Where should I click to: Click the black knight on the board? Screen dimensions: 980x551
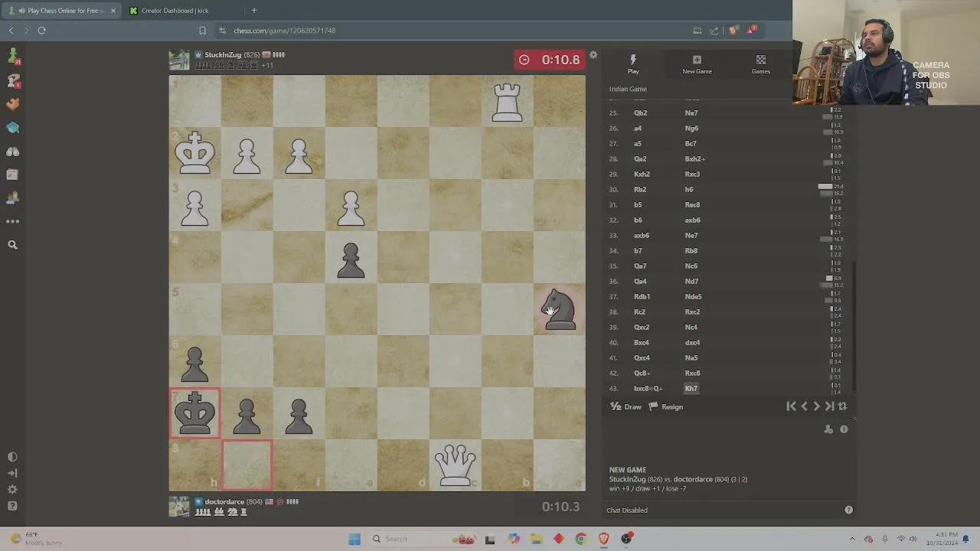[560, 310]
